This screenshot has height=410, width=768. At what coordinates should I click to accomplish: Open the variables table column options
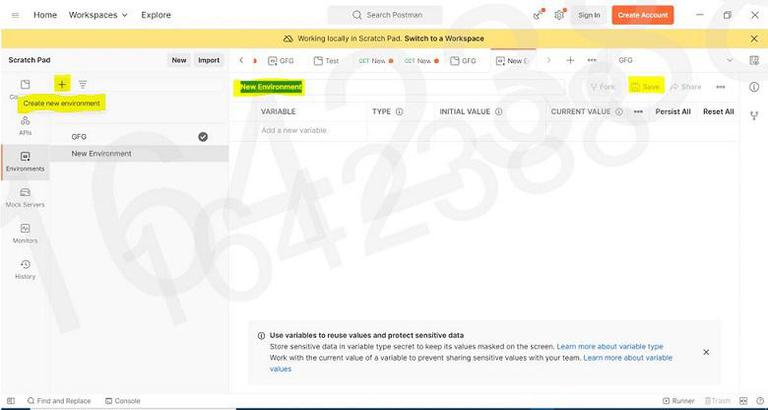click(638, 112)
